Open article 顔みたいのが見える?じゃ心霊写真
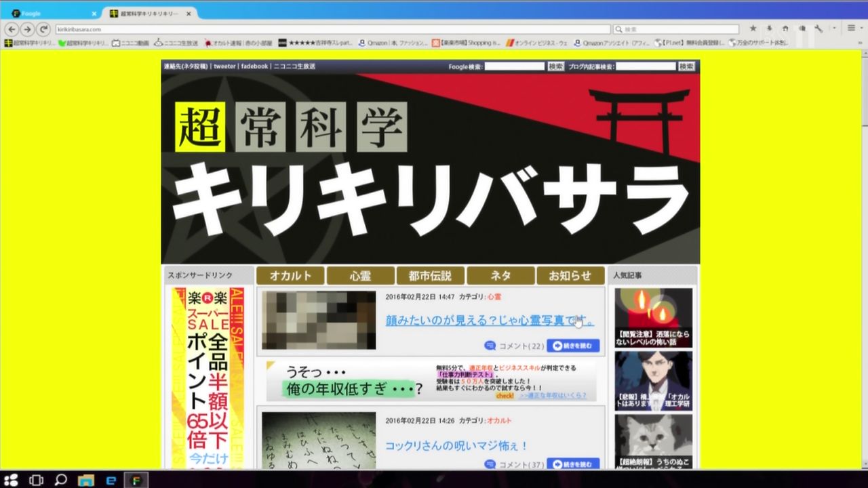868x488 pixels. 490,320
